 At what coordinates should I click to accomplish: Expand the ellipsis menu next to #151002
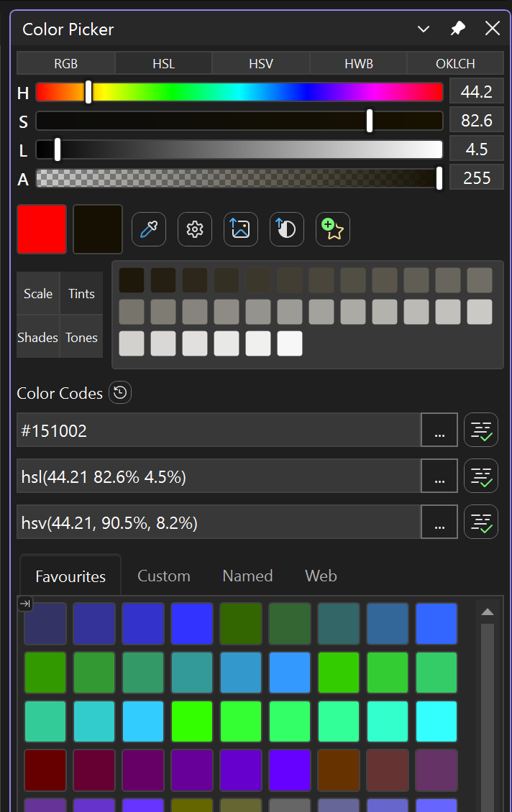click(x=439, y=430)
